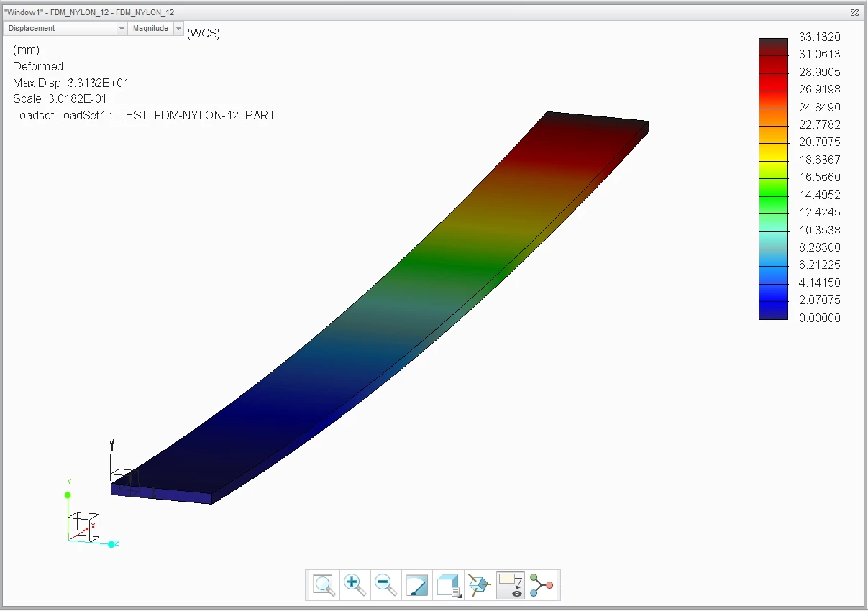
Task: Click the legend value 8.28300
Action: [820, 247]
